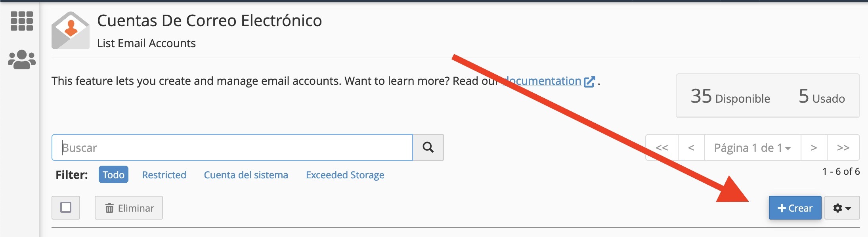Go to the first page with <<
This screenshot has height=237, width=868.
click(662, 147)
